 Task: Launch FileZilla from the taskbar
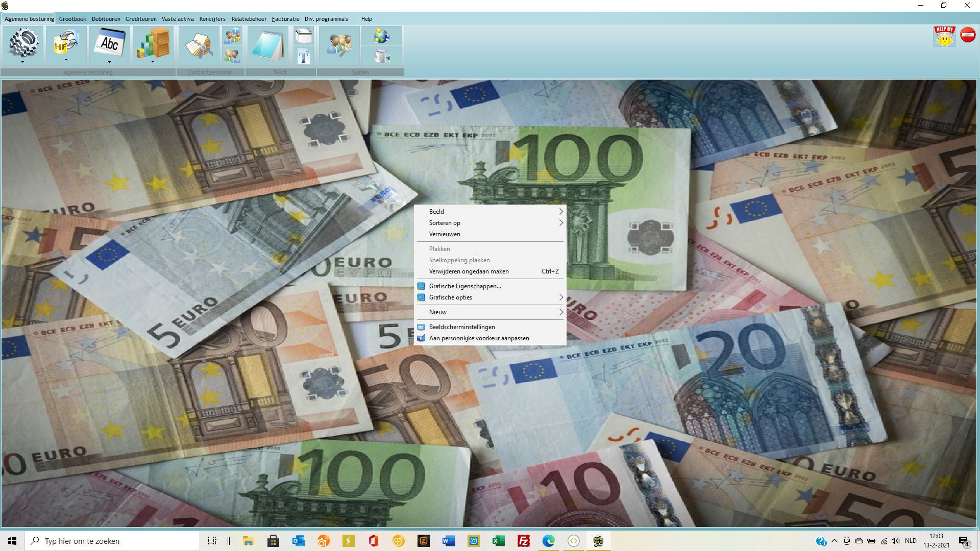point(523,541)
